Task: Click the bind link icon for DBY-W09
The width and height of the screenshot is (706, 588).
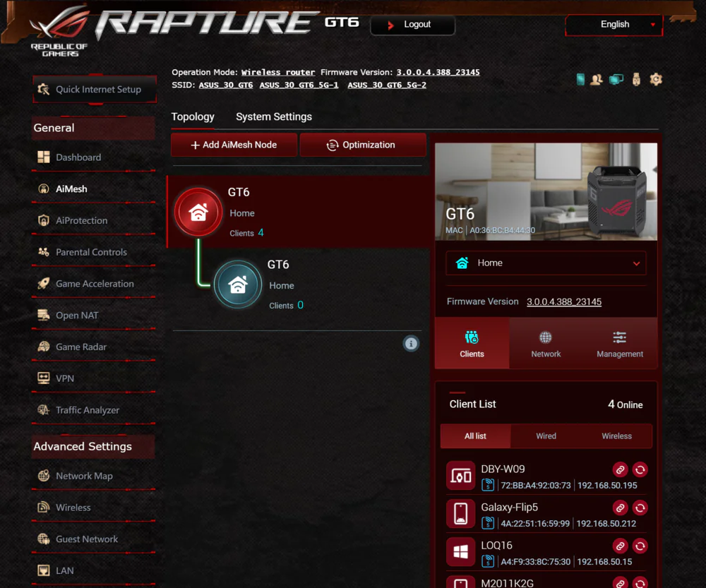Action: [x=620, y=469]
